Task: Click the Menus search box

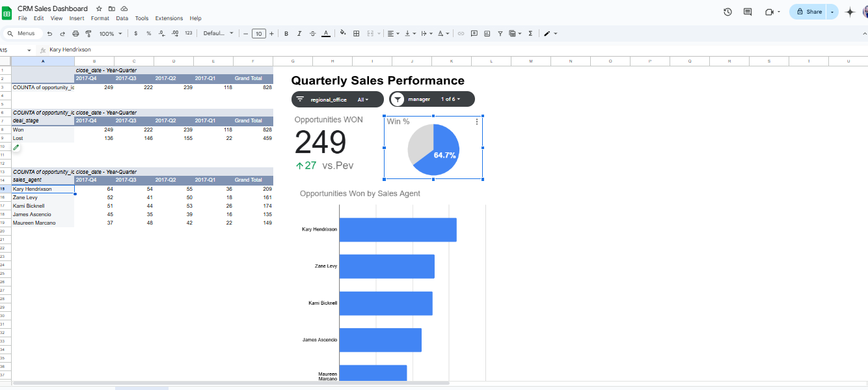Action: [22, 33]
